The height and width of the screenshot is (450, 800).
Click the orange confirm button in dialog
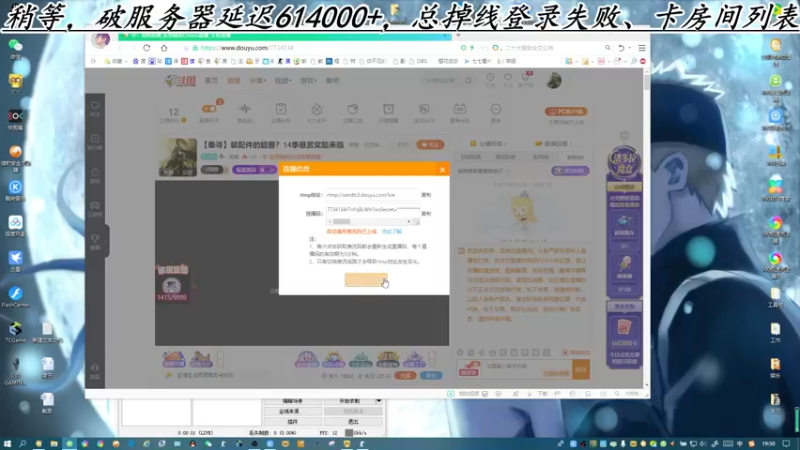366,280
